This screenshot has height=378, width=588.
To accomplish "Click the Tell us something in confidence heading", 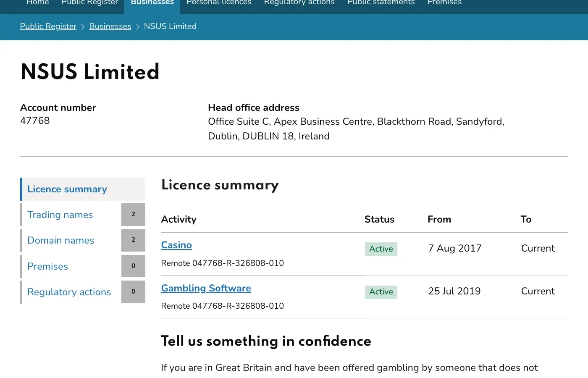I will pos(266,341).
